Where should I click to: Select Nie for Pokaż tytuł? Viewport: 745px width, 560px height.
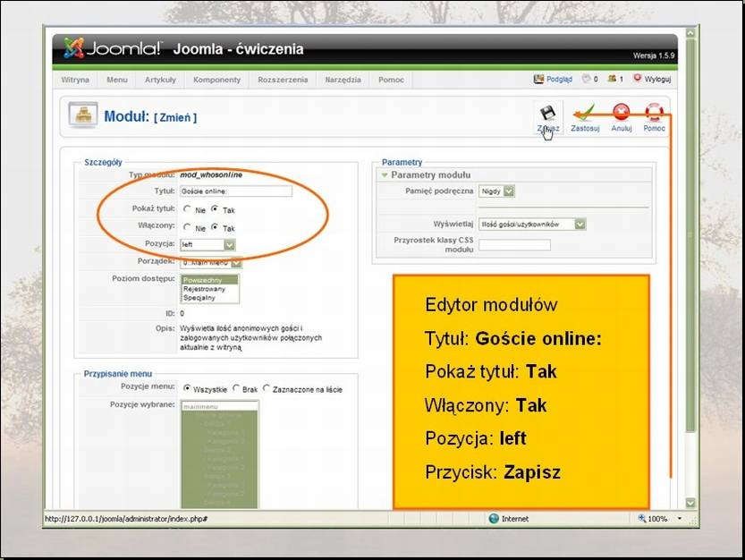tap(187, 209)
